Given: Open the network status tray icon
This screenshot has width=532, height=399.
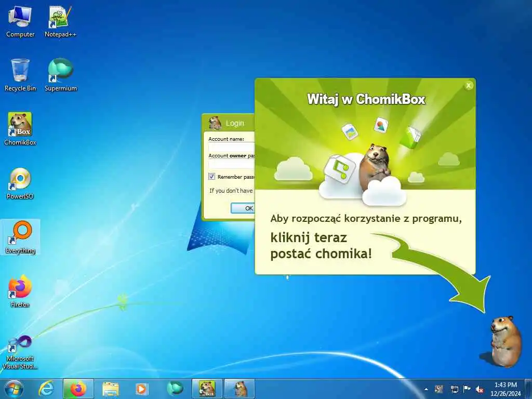Looking at the screenshot, I should pos(454,389).
